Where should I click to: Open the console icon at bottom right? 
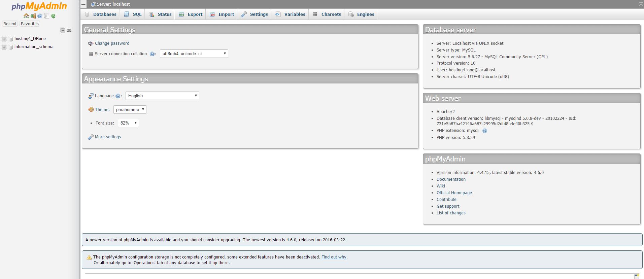pyautogui.click(x=637, y=276)
